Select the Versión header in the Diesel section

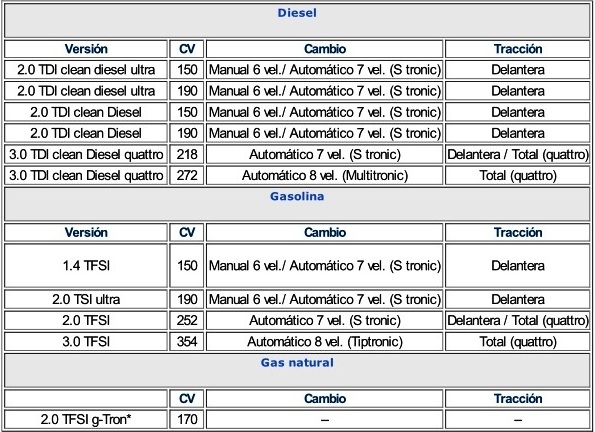point(86,49)
